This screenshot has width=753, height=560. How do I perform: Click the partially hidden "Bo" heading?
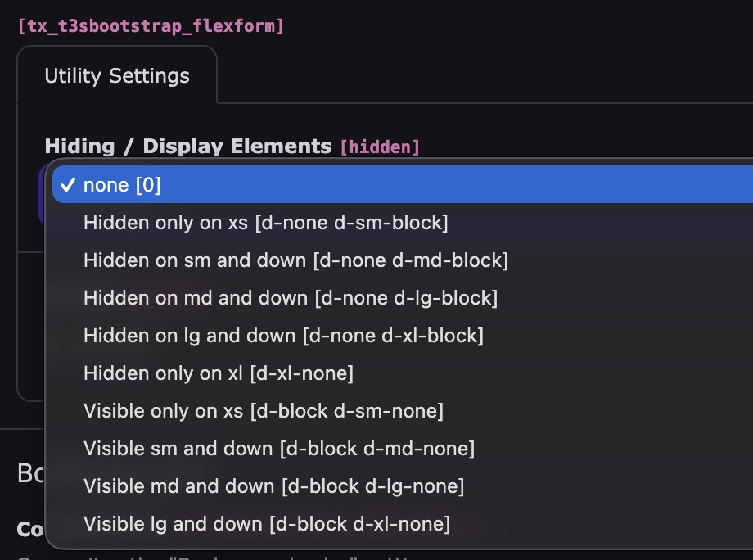click(30, 473)
